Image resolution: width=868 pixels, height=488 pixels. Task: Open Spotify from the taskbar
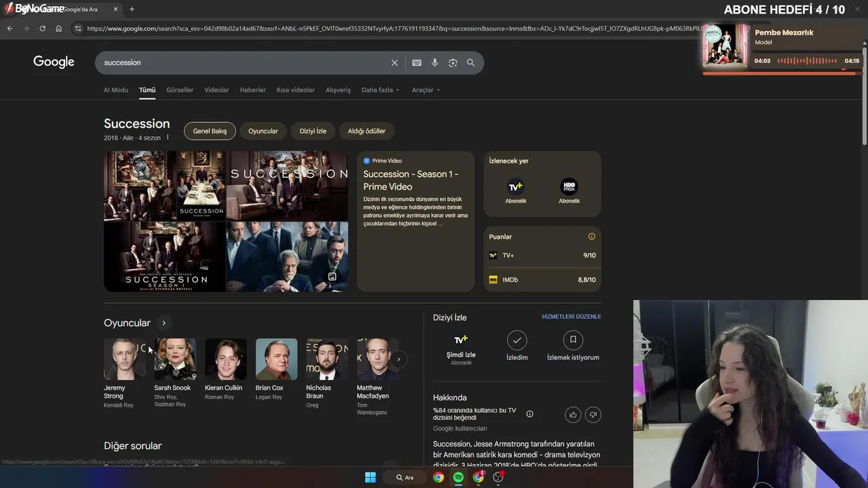pos(458,477)
